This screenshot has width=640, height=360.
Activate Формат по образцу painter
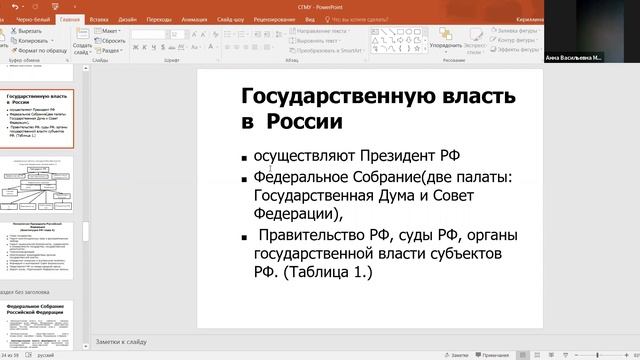point(39,51)
